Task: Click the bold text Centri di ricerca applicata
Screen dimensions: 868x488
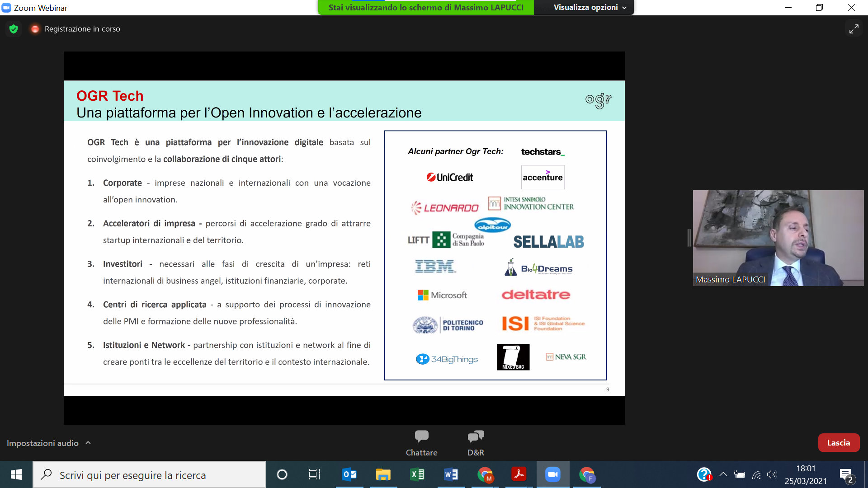Action: click(x=155, y=305)
